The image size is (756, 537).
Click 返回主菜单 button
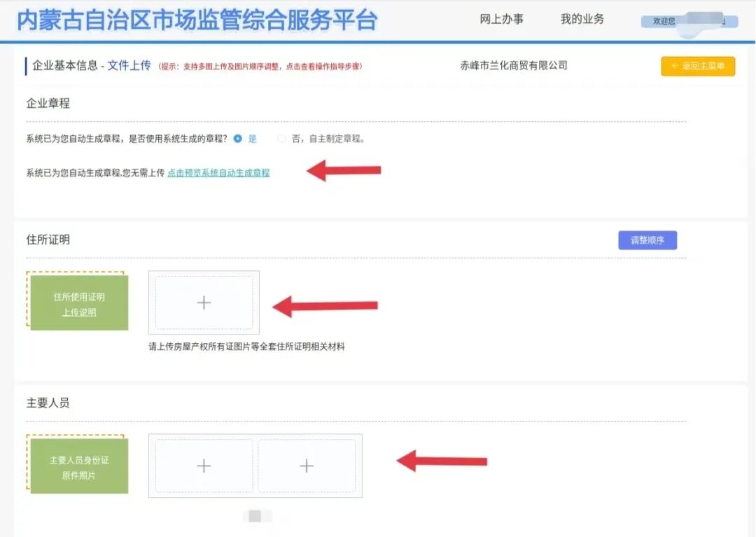(698, 66)
